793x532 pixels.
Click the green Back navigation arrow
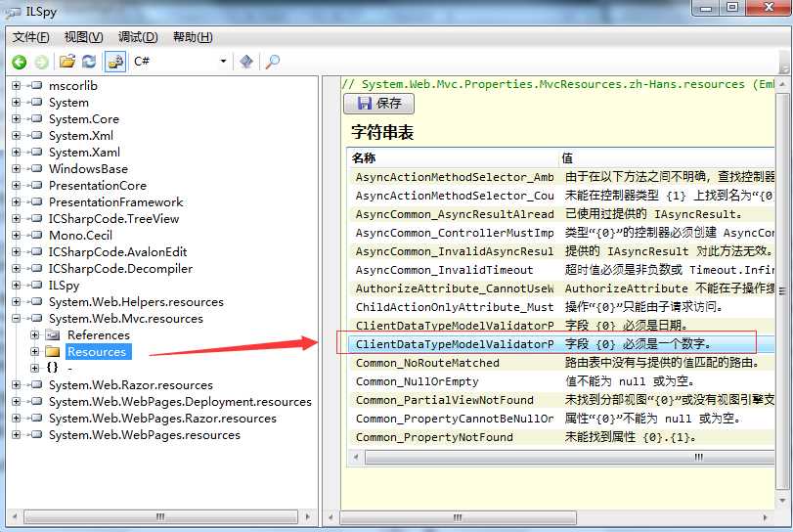pyautogui.click(x=20, y=62)
